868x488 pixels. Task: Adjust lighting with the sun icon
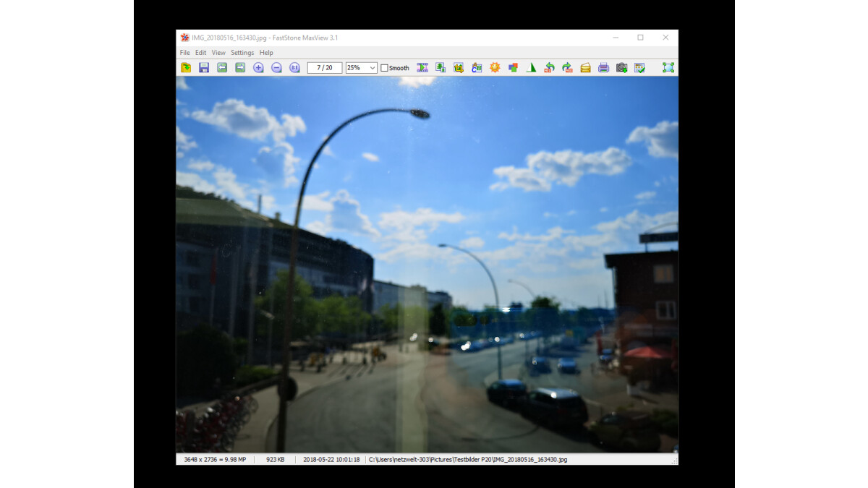(495, 67)
